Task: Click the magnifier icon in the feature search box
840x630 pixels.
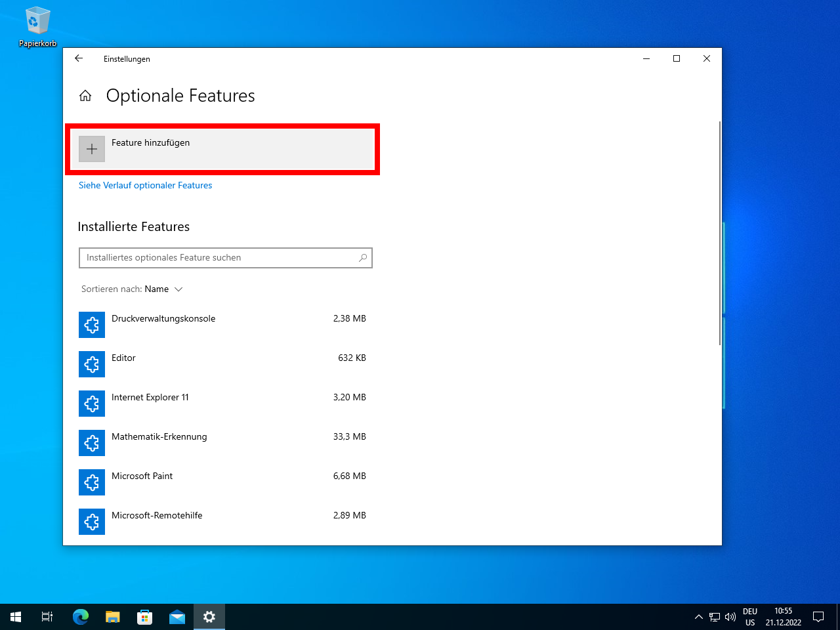Action: (363, 258)
